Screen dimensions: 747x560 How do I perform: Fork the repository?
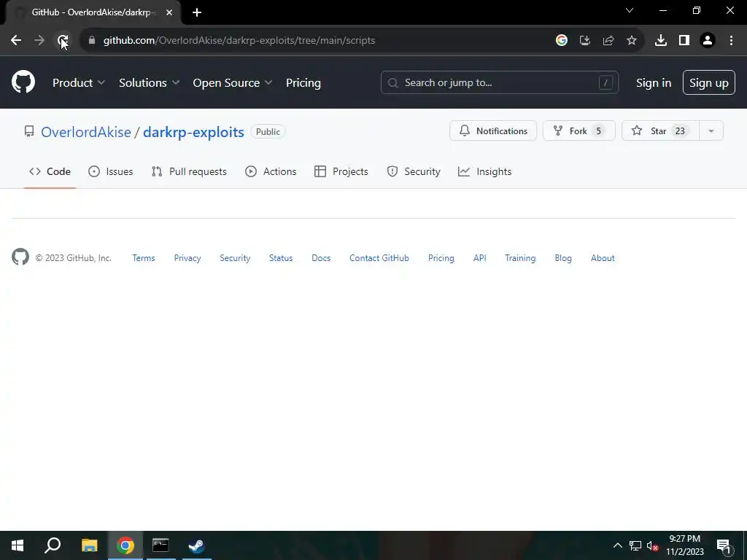[578, 131]
